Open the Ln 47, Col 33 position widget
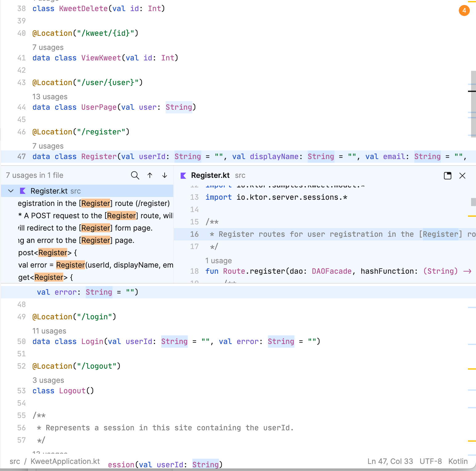This screenshot has width=476, height=471. coord(390,461)
